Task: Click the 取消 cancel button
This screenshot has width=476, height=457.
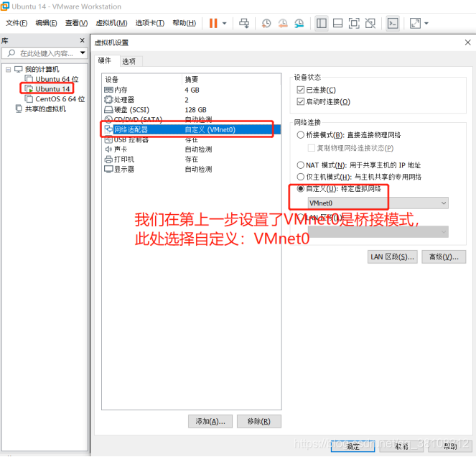Action: pos(401,446)
